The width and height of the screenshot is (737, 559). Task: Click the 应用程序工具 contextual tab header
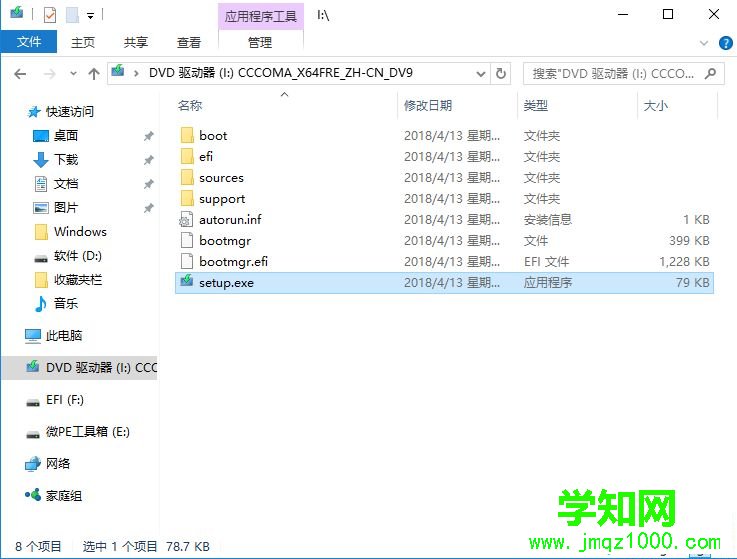coord(261,16)
